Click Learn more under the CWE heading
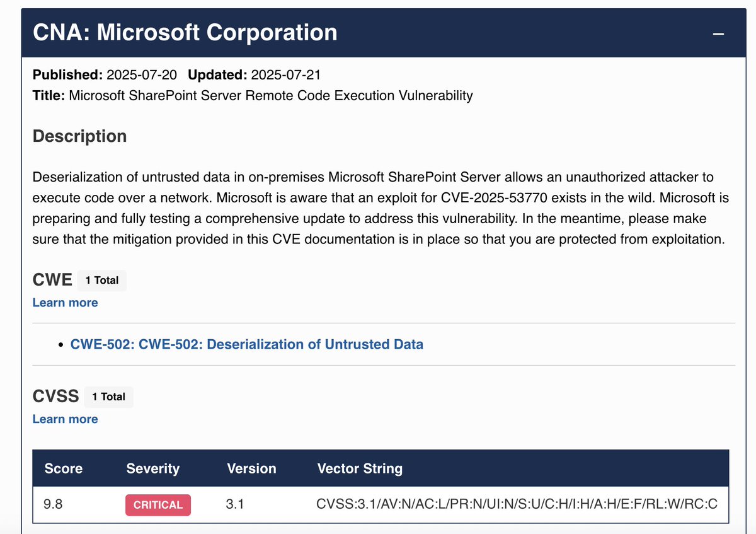 coord(65,303)
